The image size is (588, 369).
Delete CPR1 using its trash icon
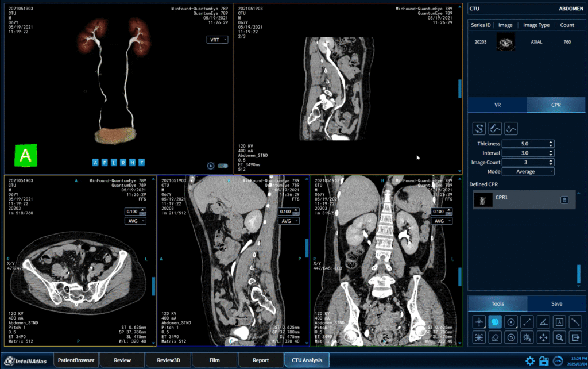click(x=564, y=199)
